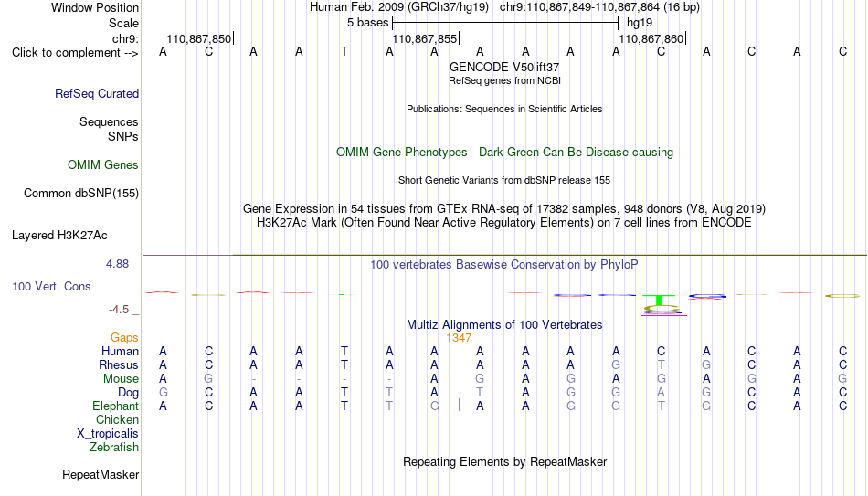
Task: Open the 100 Vert. Cons track label
Action: coord(51,286)
